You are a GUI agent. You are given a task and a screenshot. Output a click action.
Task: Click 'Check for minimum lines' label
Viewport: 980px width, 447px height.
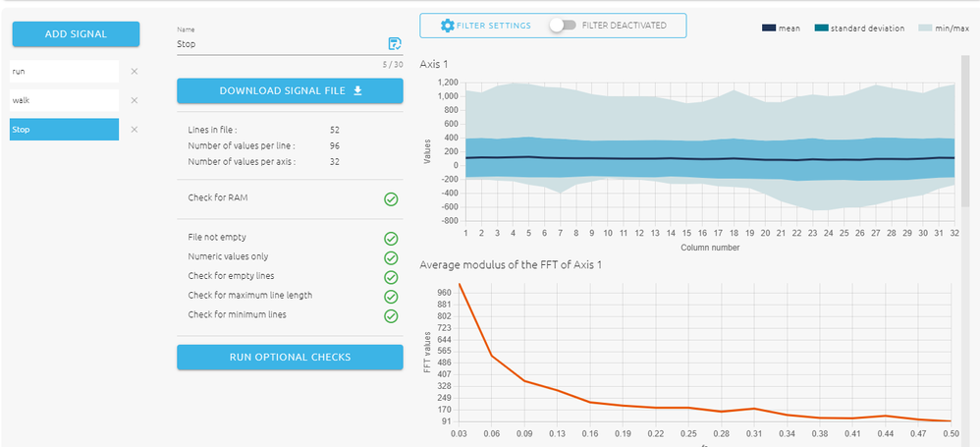tap(237, 314)
